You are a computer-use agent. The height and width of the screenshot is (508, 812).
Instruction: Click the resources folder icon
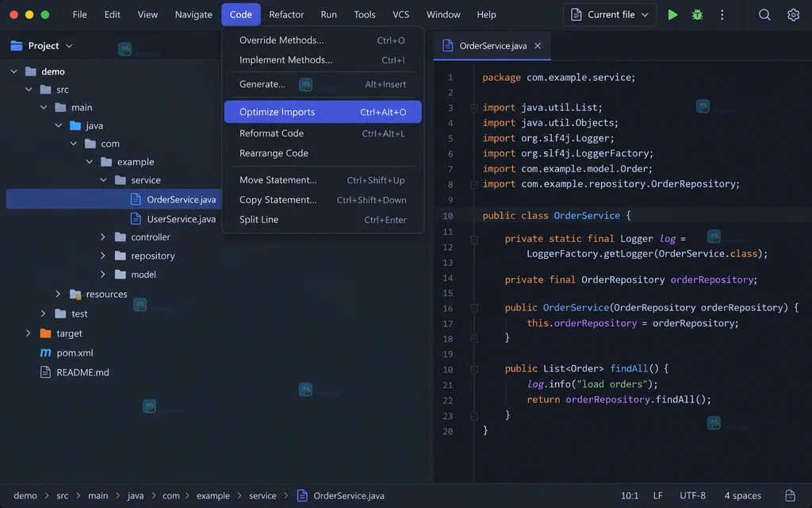pyautogui.click(x=75, y=294)
